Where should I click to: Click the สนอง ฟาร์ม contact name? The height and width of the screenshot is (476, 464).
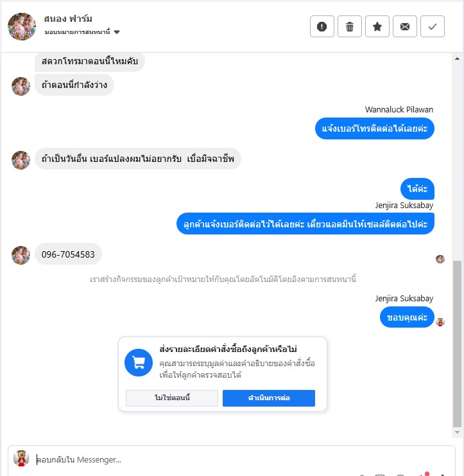(x=68, y=19)
